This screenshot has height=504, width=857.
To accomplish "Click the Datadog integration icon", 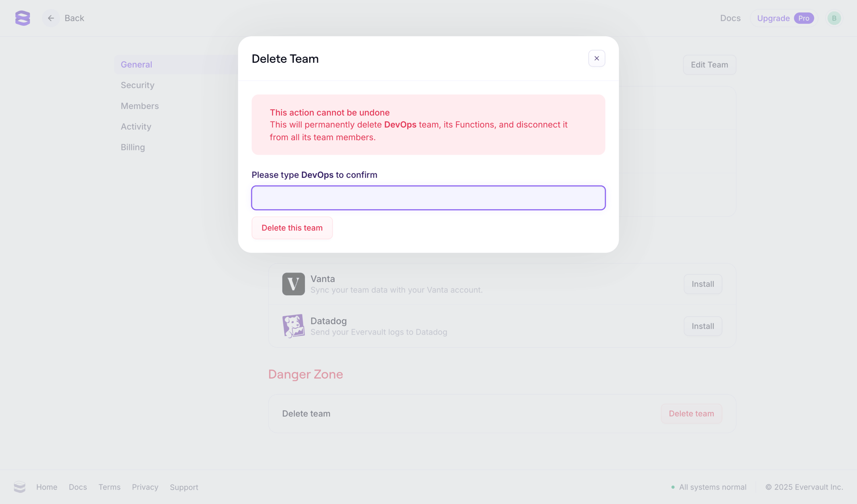I will pyautogui.click(x=293, y=326).
